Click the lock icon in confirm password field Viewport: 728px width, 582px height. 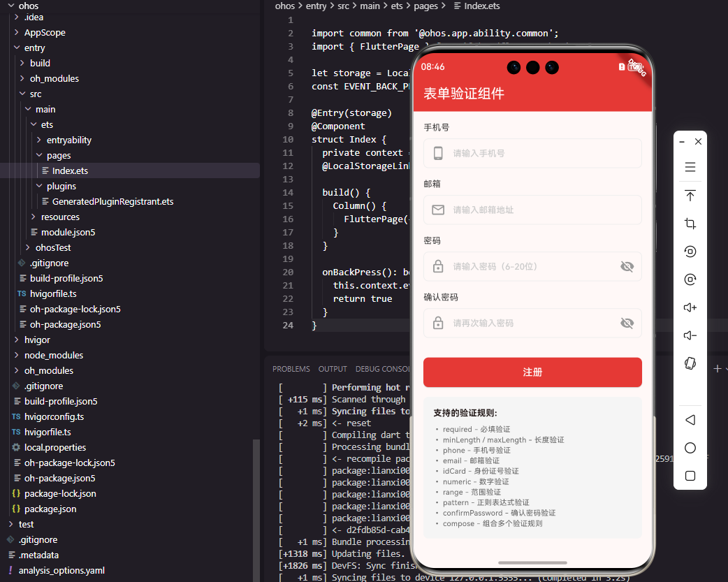point(438,323)
